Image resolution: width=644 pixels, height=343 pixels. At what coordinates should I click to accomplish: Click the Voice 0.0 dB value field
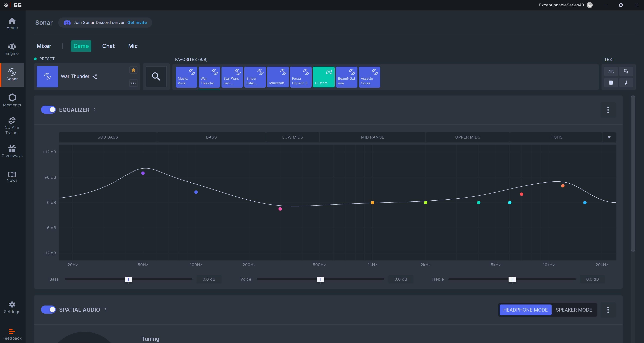[x=400, y=279]
